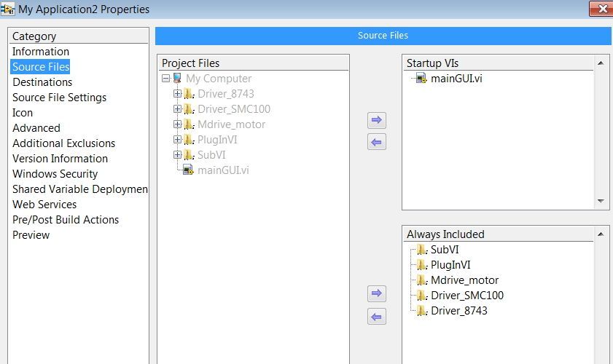Viewport: 613px width, 364px height.
Task: Select the My Computer label in Project Files
Action: [x=219, y=79]
